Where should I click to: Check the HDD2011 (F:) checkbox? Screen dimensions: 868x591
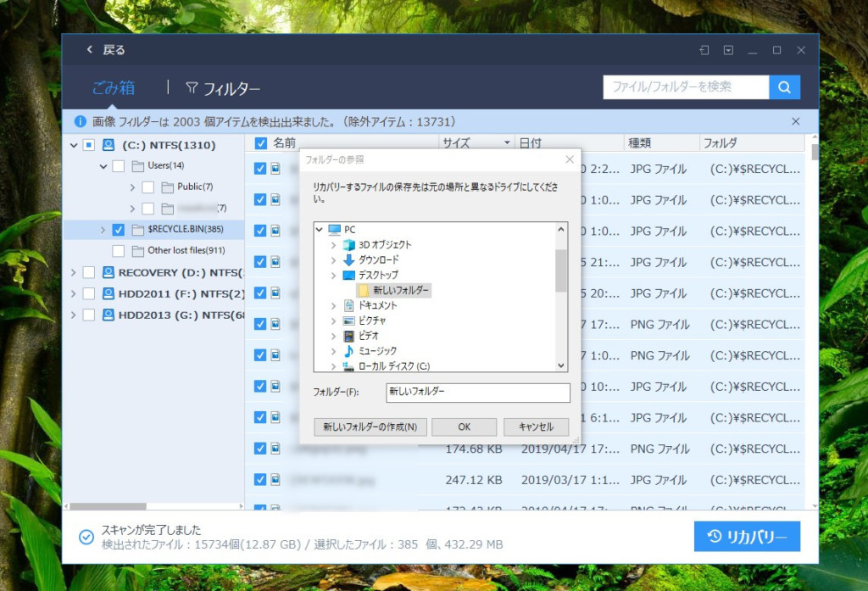88,293
